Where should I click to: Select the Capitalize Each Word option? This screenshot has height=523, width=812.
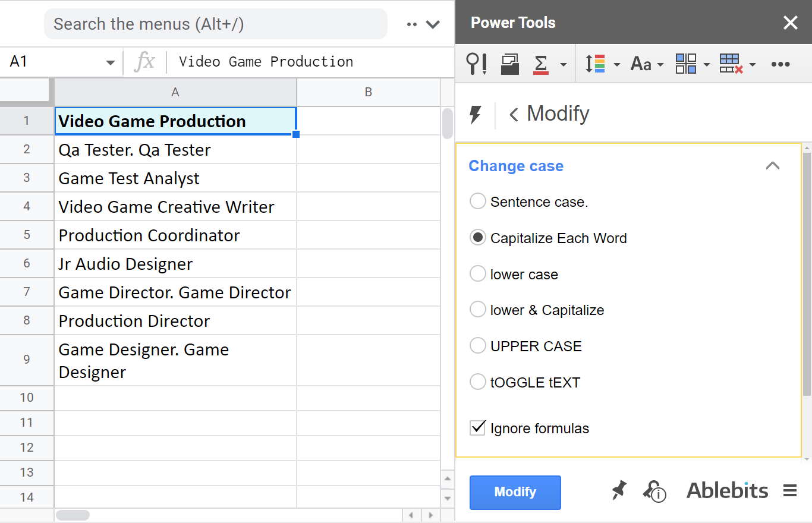477,237
